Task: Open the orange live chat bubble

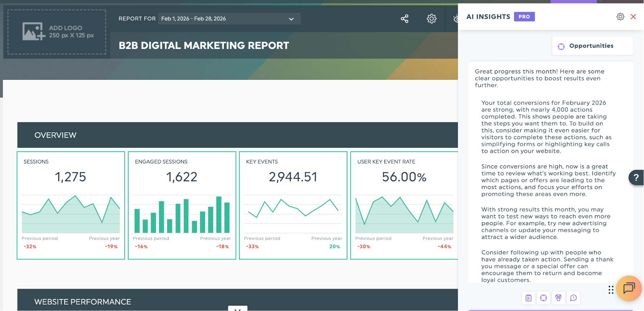Action: click(629, 288)
